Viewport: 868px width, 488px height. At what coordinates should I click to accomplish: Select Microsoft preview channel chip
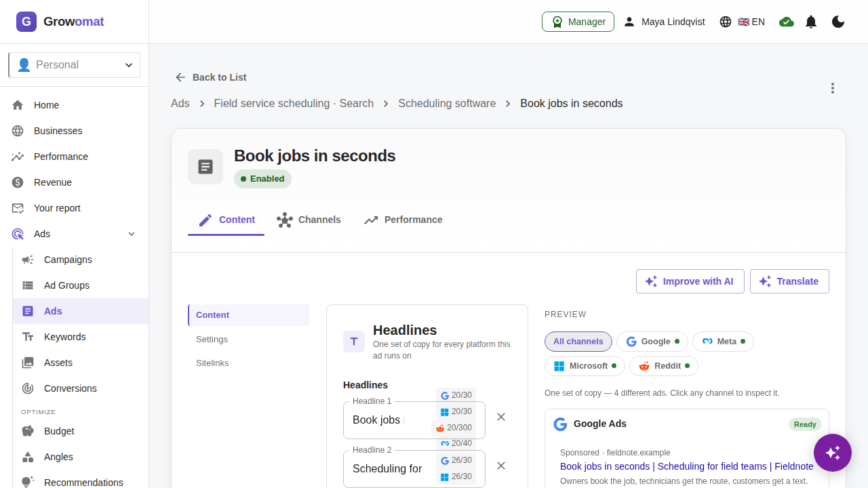pyautogui.click(x=585, y=366)
